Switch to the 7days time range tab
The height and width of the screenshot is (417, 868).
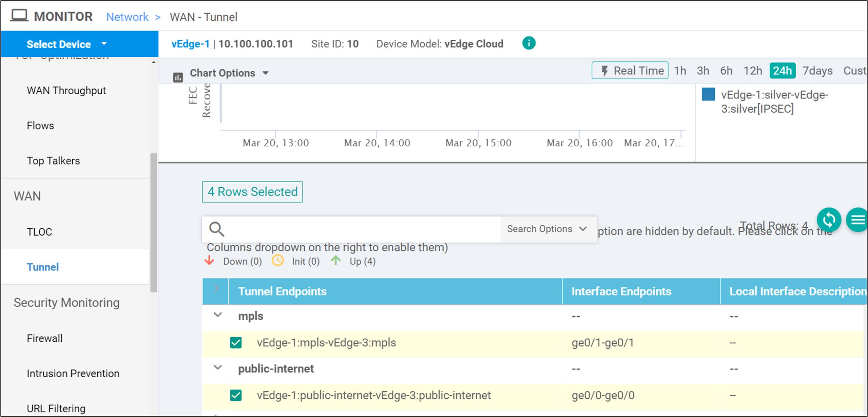pyautogui.click(x=817, y=71)
